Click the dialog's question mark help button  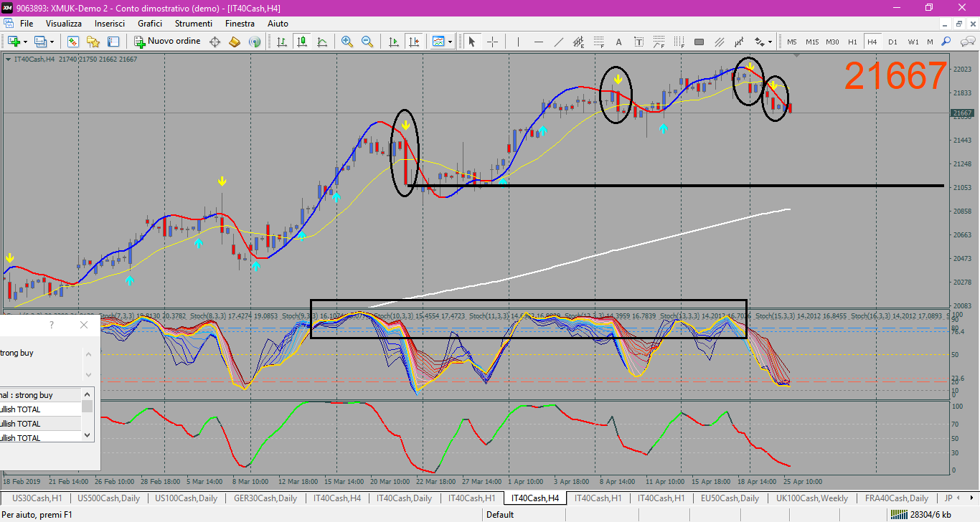[51, 325]
